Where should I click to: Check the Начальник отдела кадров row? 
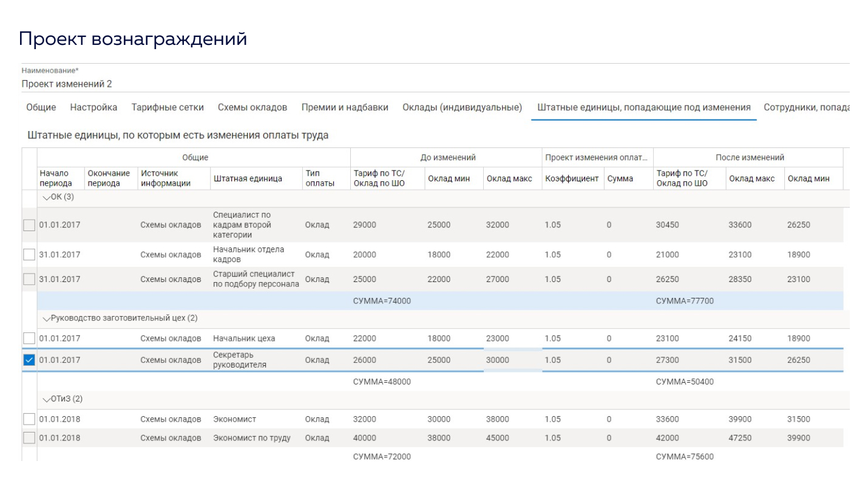pyautogui.click(x=29, y=255)
